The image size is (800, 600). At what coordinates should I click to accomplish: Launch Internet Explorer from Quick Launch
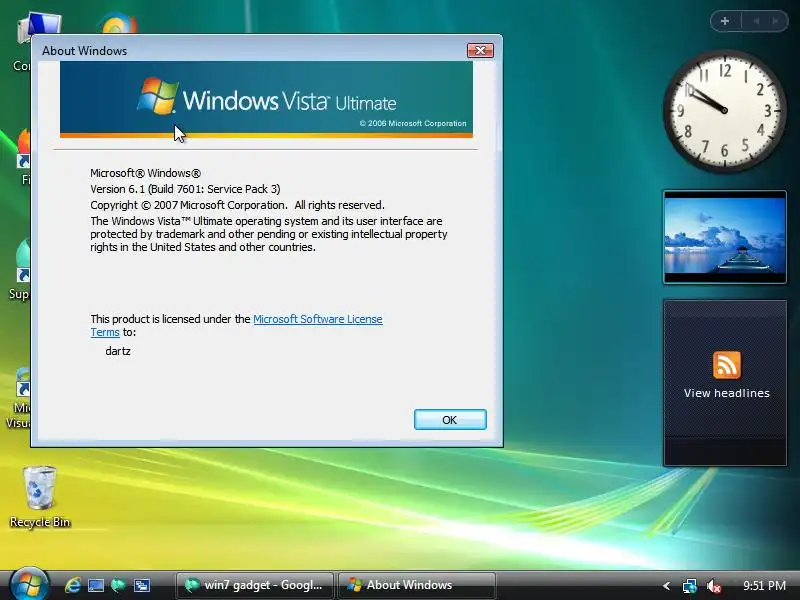coord(73,585)
